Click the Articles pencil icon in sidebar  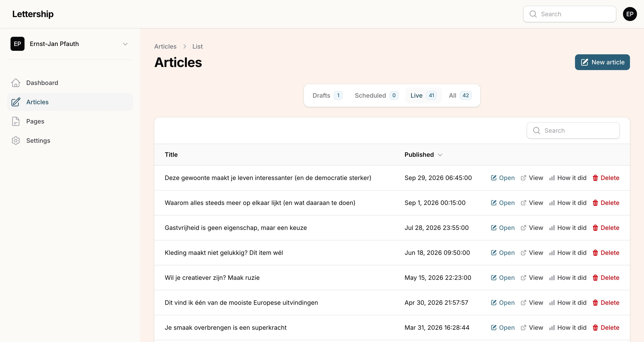(x=16, y=102)
